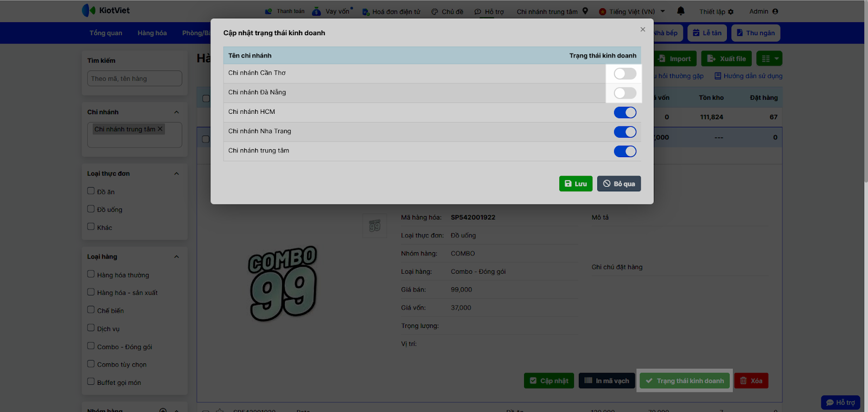Image resolution: width=868 pixels, height=412 pixels.
Task: Open the column display options dropdown
Action: [x=769, y=59]
